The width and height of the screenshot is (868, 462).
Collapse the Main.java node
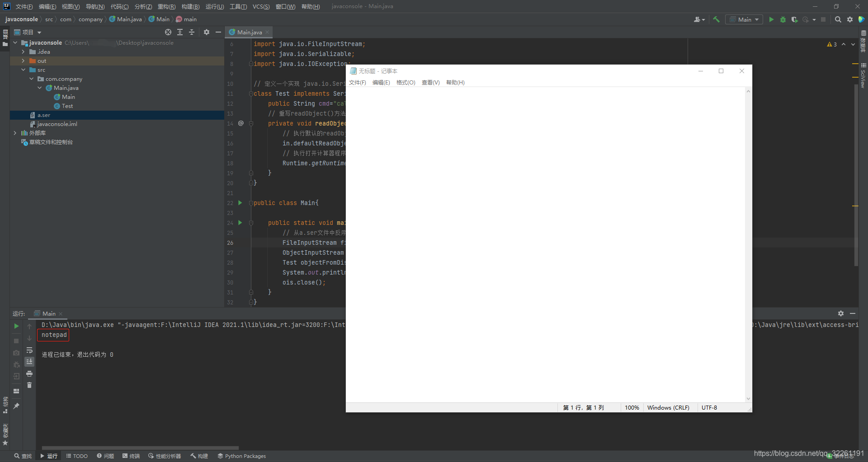pyautogui.click(x=40, y=88)
